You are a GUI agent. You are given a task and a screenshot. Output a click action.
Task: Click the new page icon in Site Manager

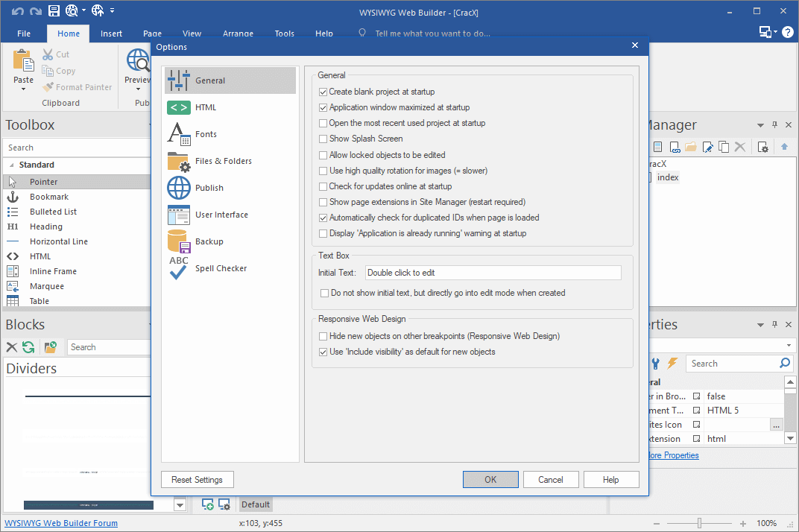[x=658, y=148]
